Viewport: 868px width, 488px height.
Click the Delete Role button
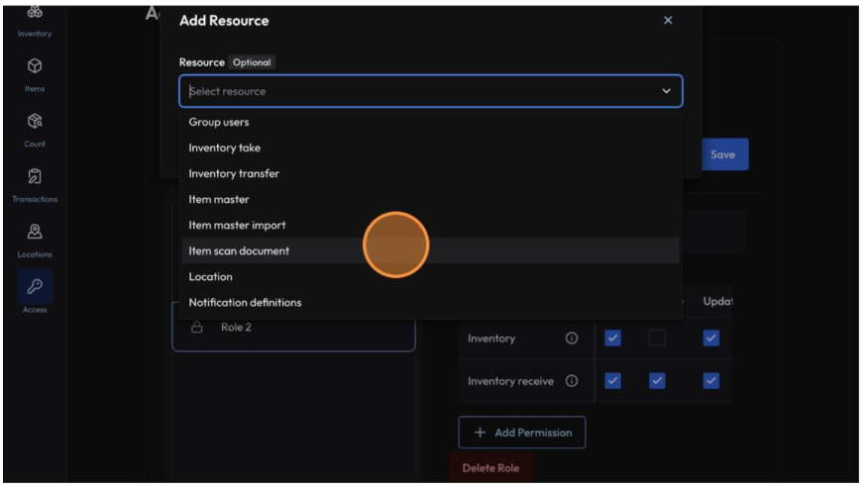(x=490, y=467)
